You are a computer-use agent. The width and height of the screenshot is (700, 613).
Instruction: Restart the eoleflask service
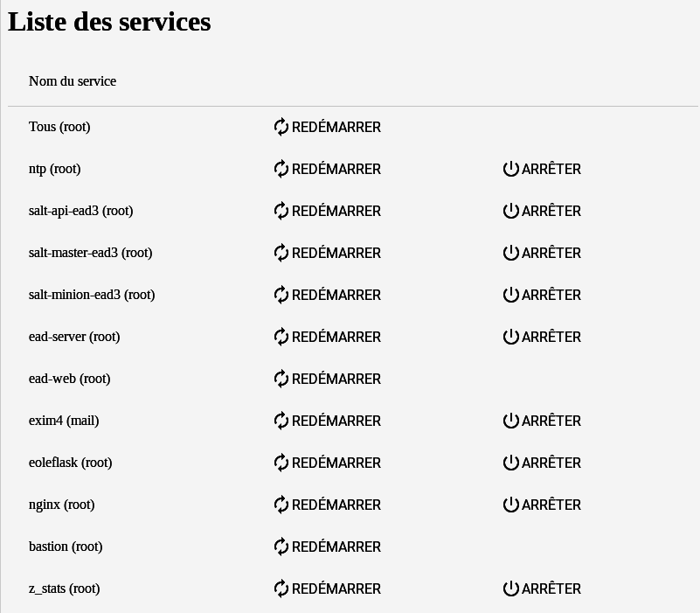327,463
